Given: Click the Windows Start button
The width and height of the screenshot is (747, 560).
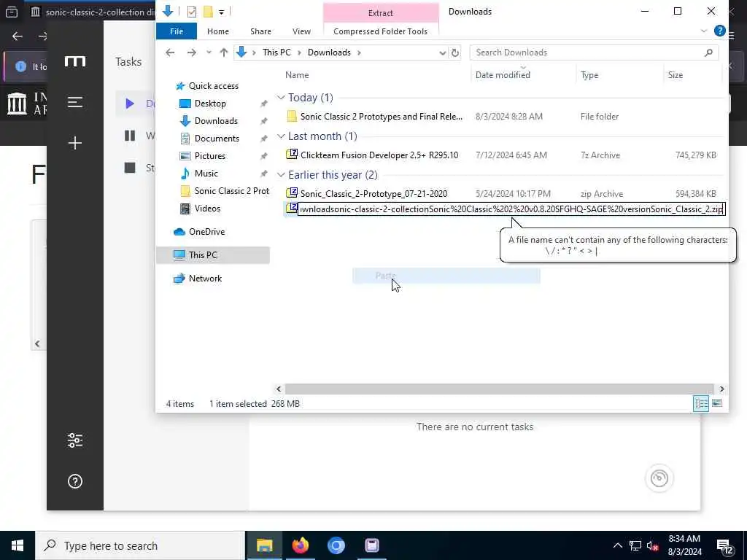Looking at the screenshot, I should [18, 545].
